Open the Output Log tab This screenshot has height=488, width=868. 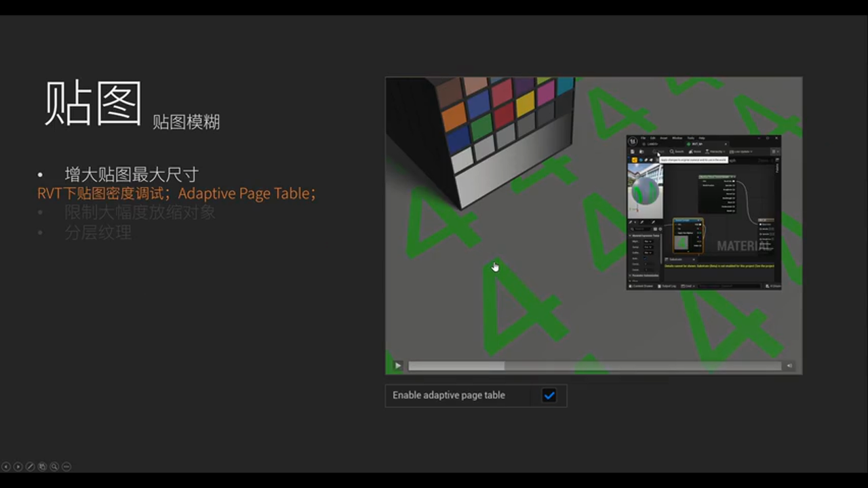pos(667,286)
